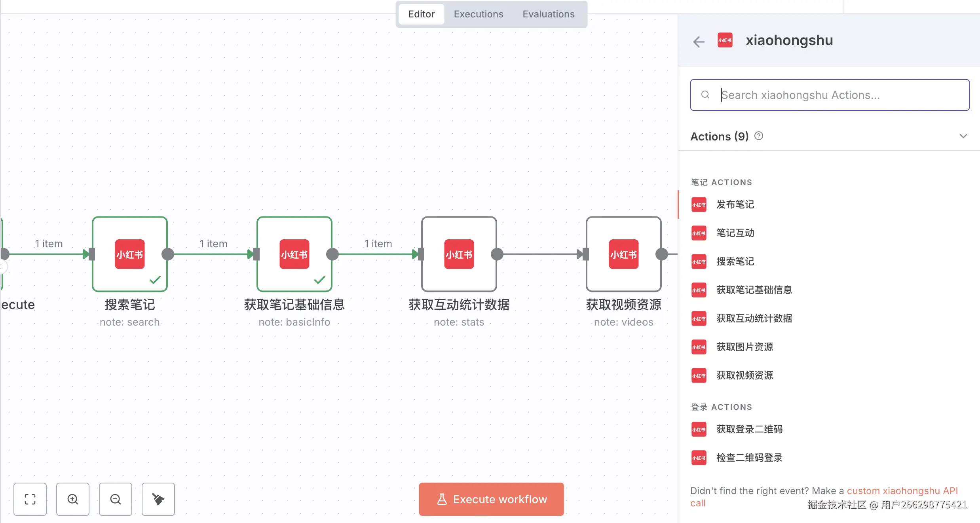Zoom in on the workflow canvas

coord(73,499)
